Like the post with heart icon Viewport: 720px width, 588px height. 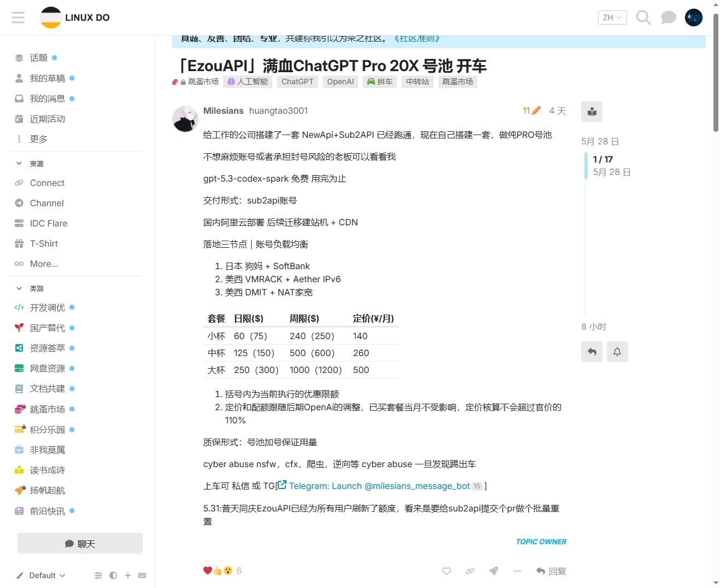pyautogui.click(x=447, y=571)
